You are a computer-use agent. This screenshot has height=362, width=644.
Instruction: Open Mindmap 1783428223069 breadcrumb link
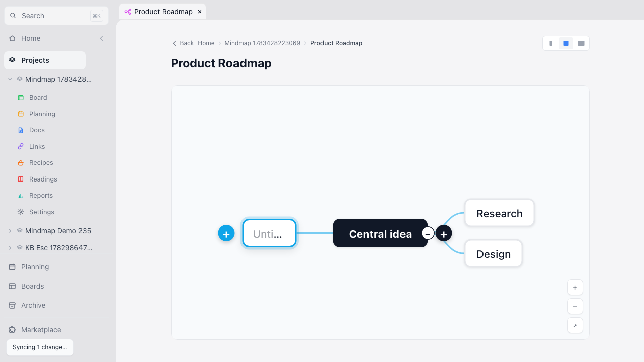point(262,43)
